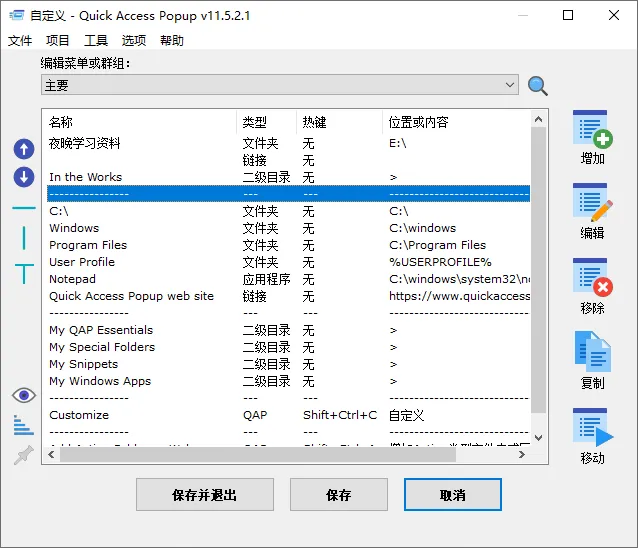This screenshot has width=638, height=548.
Task: Click the magnifying glass search icon
Action: coord(538,86)
